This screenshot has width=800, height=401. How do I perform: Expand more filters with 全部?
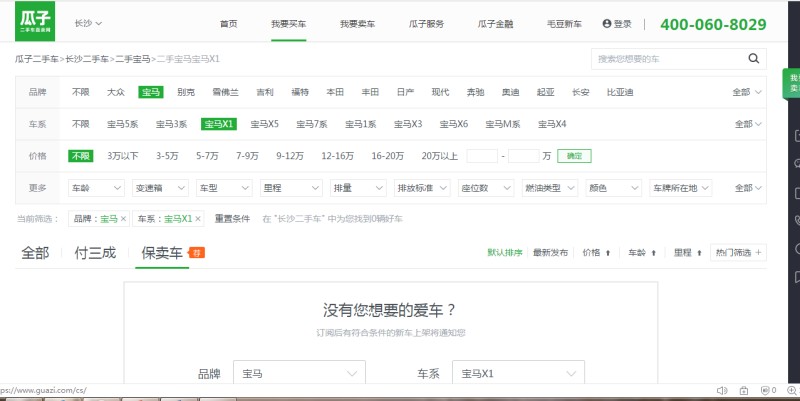tap(748, 188)
